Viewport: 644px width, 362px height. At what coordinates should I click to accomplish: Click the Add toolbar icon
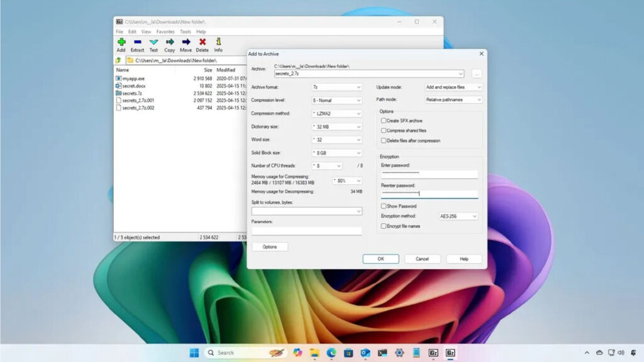tap(121, 42)
